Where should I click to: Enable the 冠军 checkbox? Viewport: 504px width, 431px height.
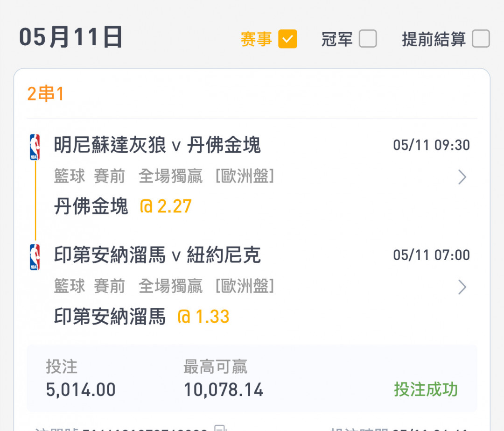[368, 39]
